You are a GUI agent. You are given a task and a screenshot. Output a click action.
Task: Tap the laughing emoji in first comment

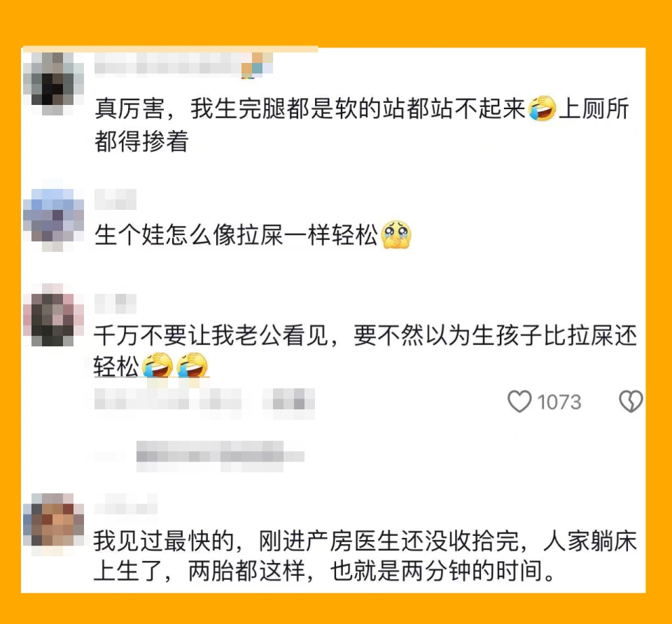[542, 108]
